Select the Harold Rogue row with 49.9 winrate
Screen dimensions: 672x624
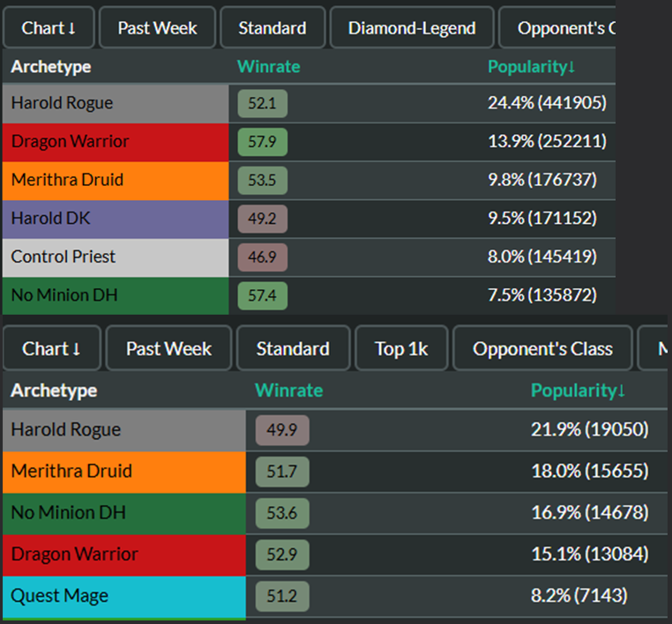click(335, 429)
